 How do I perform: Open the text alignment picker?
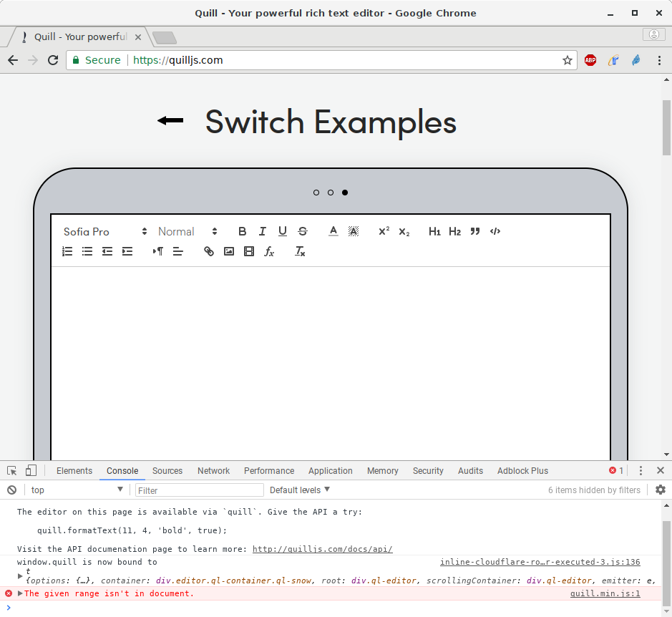point(178,251)
